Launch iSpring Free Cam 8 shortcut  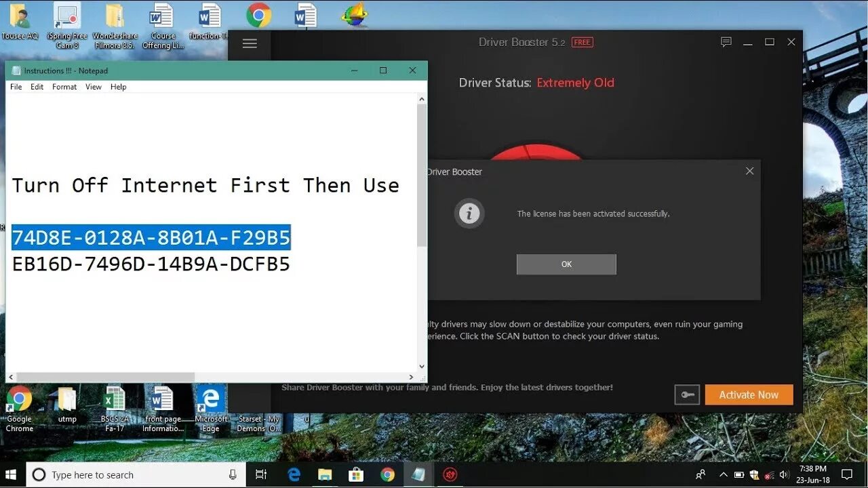tap(67, 25)
